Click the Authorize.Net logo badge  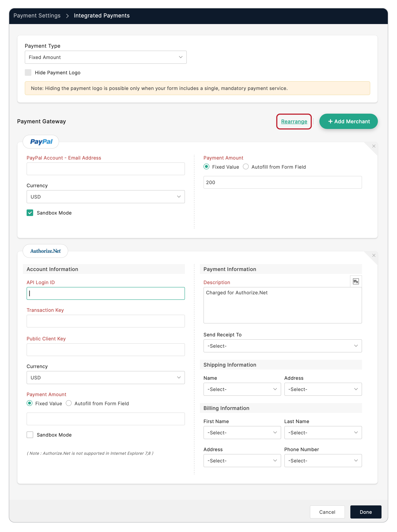[x=45, y=251]
